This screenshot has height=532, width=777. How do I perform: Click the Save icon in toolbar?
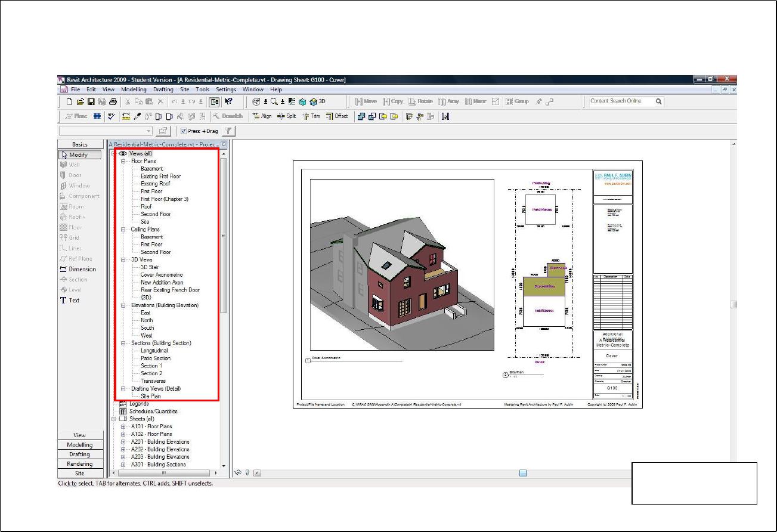click(x=91, y=101)
